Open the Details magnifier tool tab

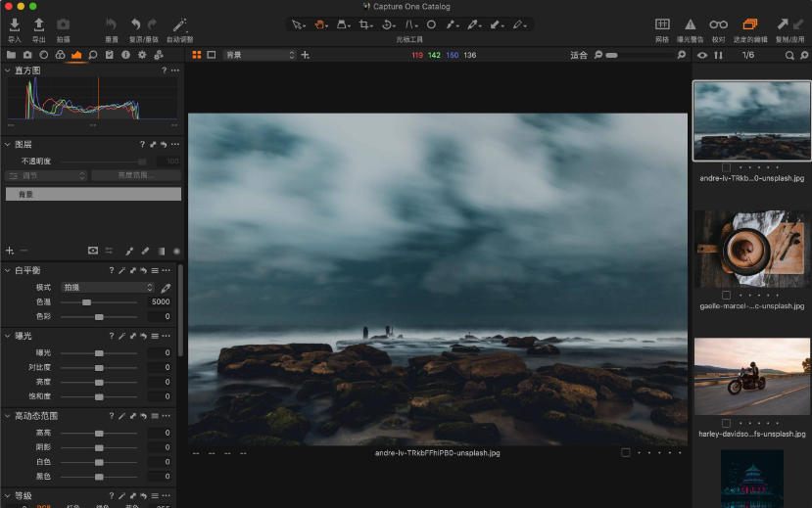[x=93, y=55]
